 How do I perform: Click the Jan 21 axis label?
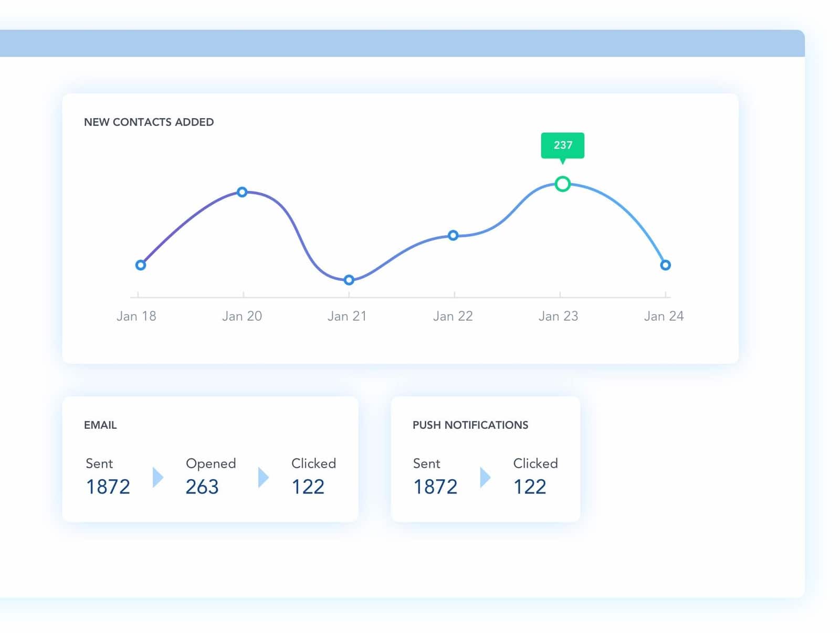[347, 316]
